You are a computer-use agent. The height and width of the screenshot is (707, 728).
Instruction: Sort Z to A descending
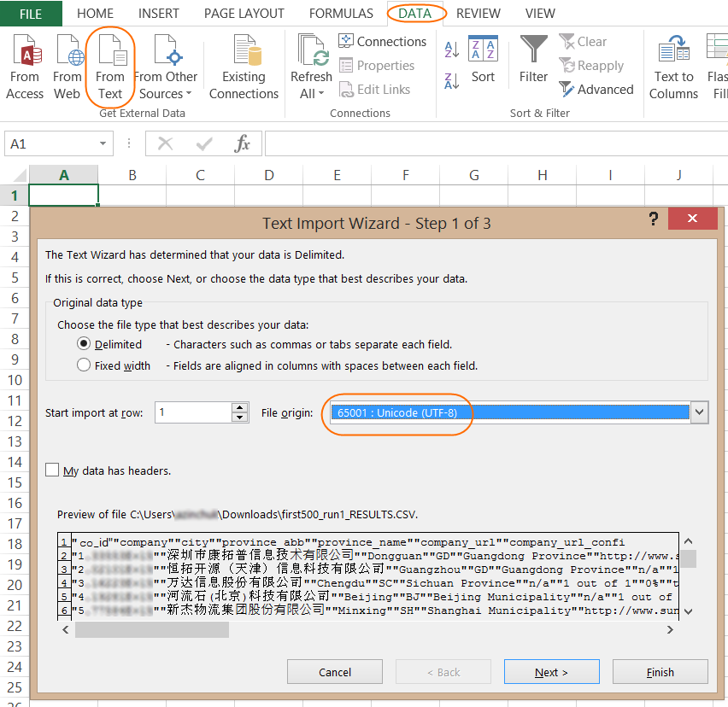click(452, 81)
